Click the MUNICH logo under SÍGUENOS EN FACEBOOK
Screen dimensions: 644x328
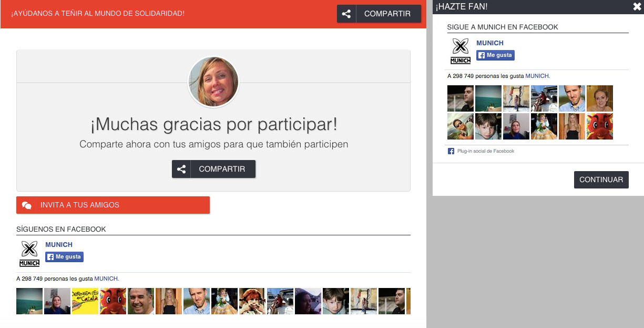(x=29, y=254)
